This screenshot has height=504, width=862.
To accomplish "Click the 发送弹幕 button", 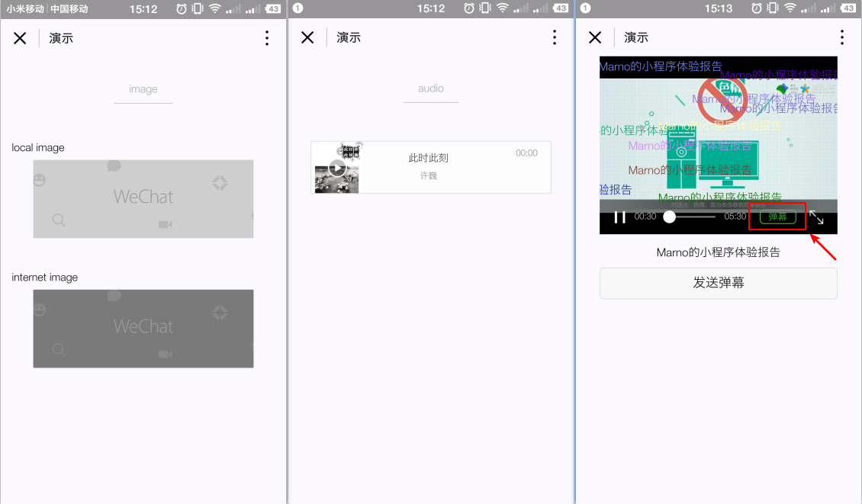I will tap(718, 283).
